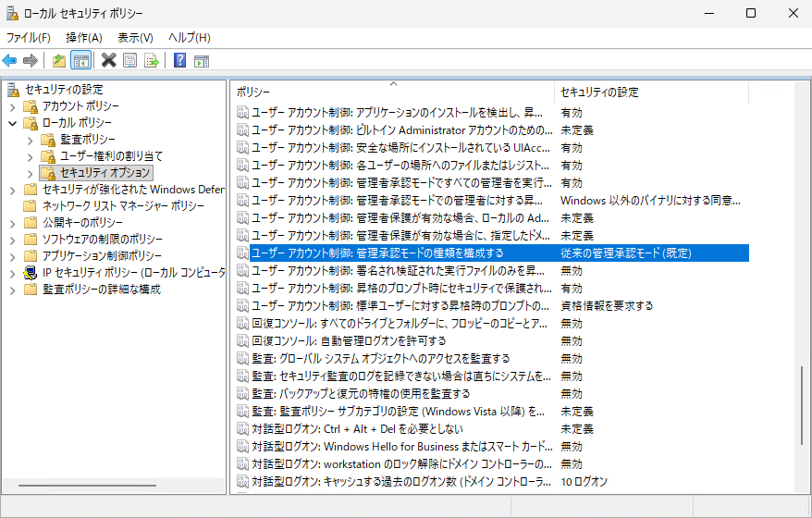Screen dimensions: 812x518
Task: Toggle the Show/Hide action pane icon
Action: [202, 61]
